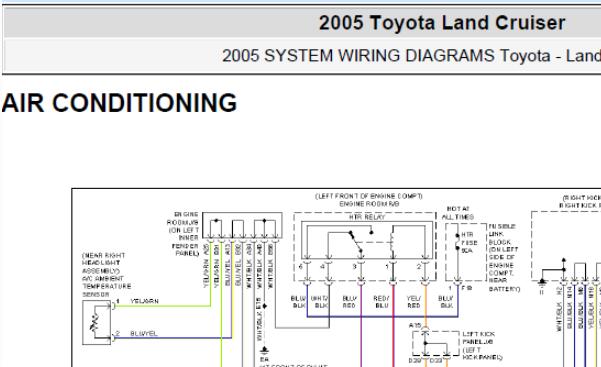
Task: Click the A/C ambient temperature sensor symbol
Action: tap(97, 322)
